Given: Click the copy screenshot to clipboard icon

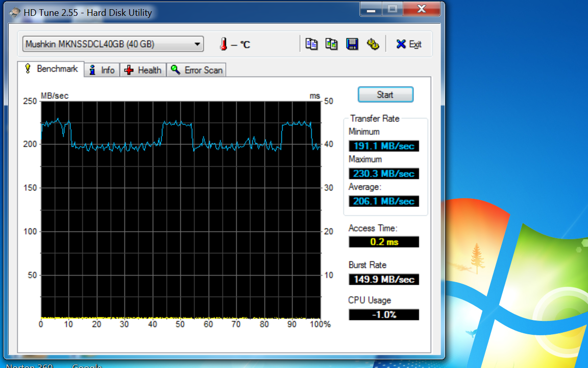Looking at the screenshot, I should click(x=331, y=44).
